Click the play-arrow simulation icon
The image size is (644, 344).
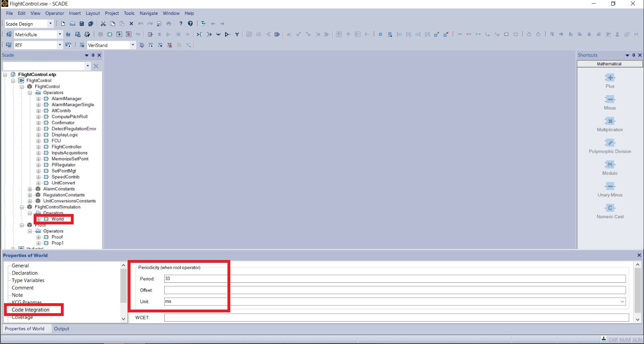point(227,34)
